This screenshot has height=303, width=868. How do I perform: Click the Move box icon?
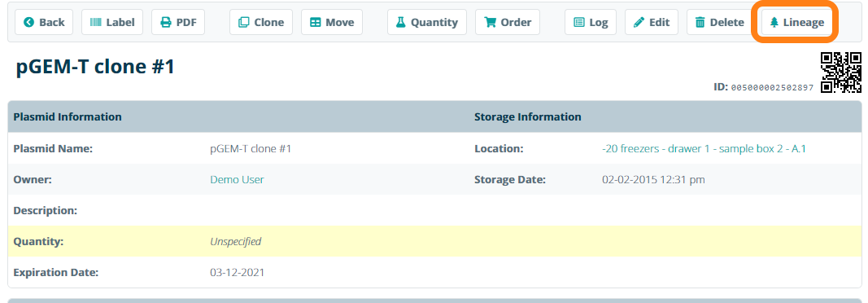click(316, 22)
